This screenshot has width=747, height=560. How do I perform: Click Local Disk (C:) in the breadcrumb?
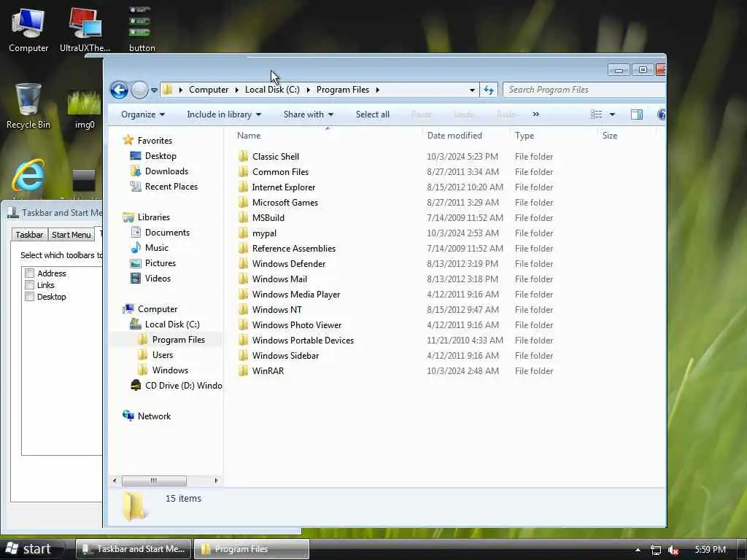click(272, 90)
